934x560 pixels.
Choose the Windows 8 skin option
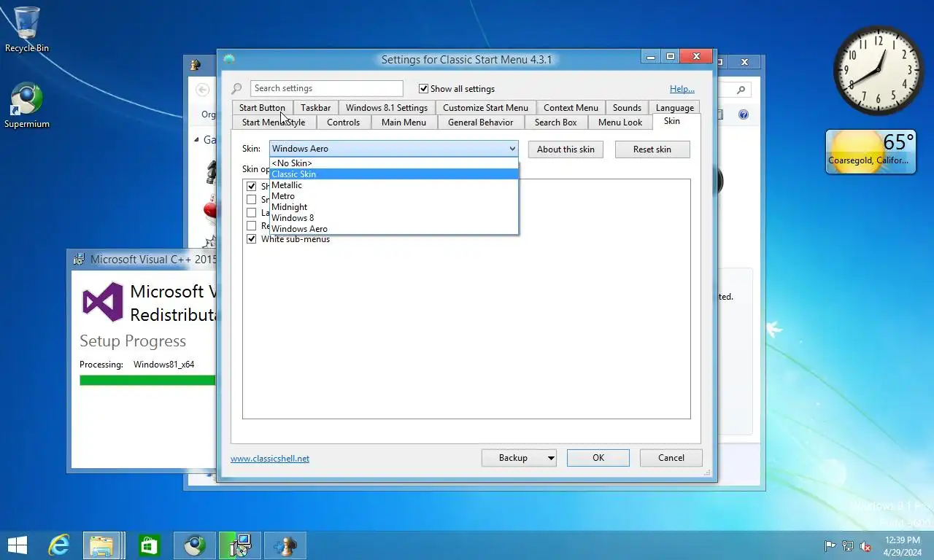[394, 218]
